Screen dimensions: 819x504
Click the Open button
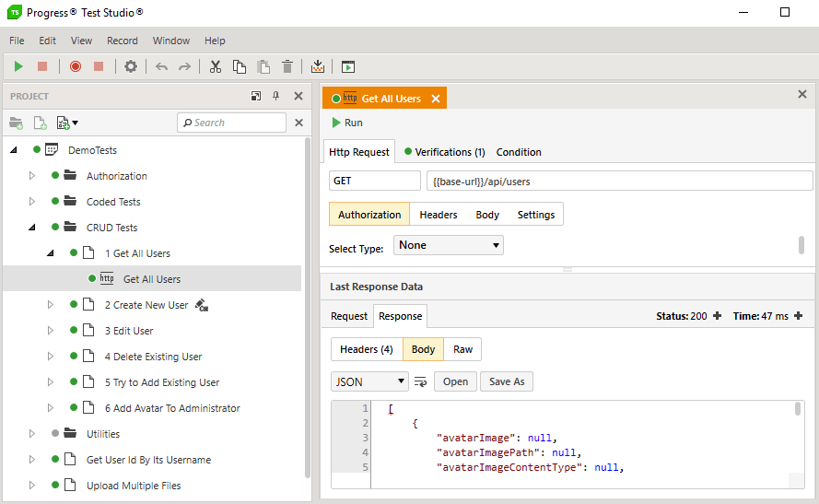click(455, 381)
